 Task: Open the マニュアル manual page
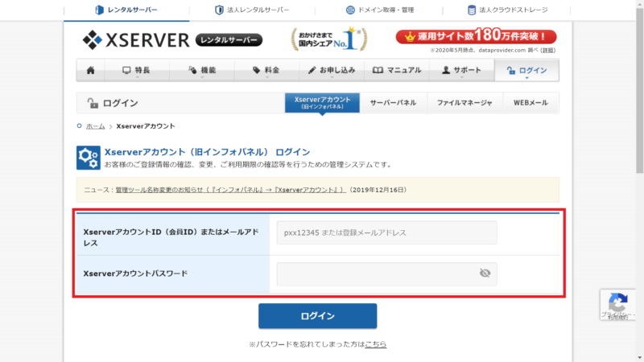pyautogui.click(x=397, y=70)
